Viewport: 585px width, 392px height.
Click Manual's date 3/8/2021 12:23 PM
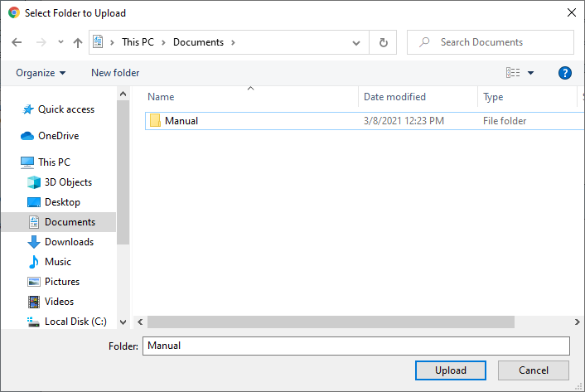pyautogui.click(x=404, y=121)
